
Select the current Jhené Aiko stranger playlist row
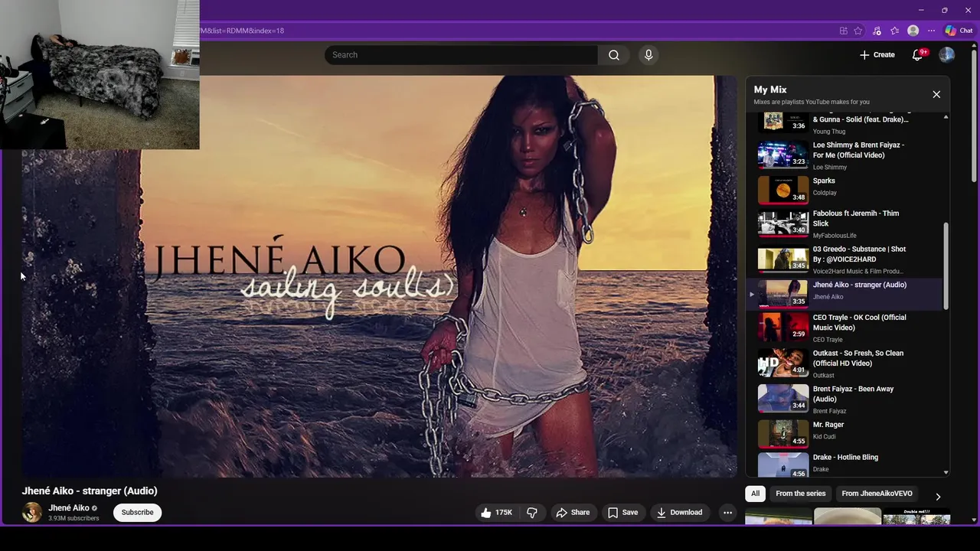pos(845,294)
